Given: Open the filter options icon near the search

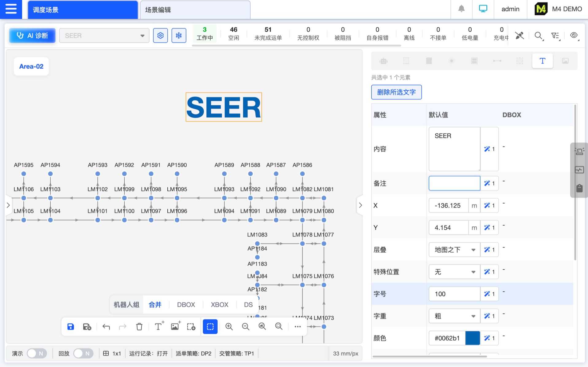Looking at the screenshot, I should pos(555,36).
